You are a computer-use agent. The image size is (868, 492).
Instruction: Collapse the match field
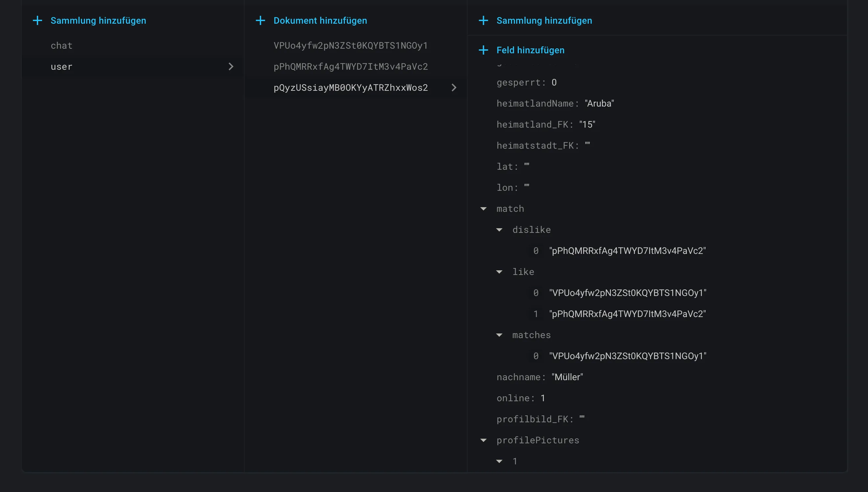click(483, 209)
